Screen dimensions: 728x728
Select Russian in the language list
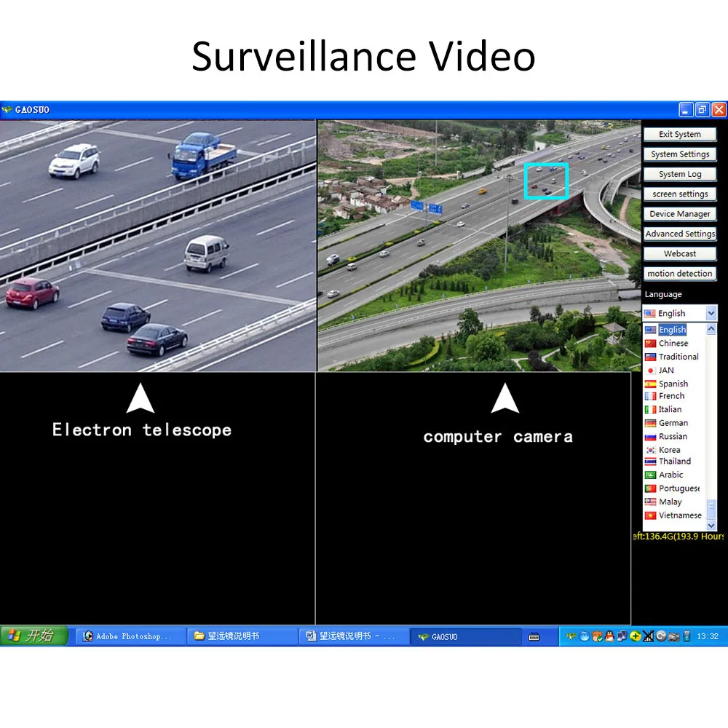673,436
